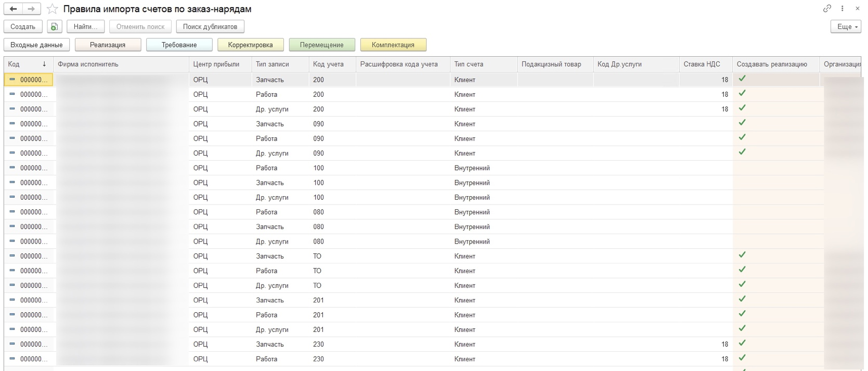Open the three-dot window options menu
The image size is (868, 371).
point(843,8)
